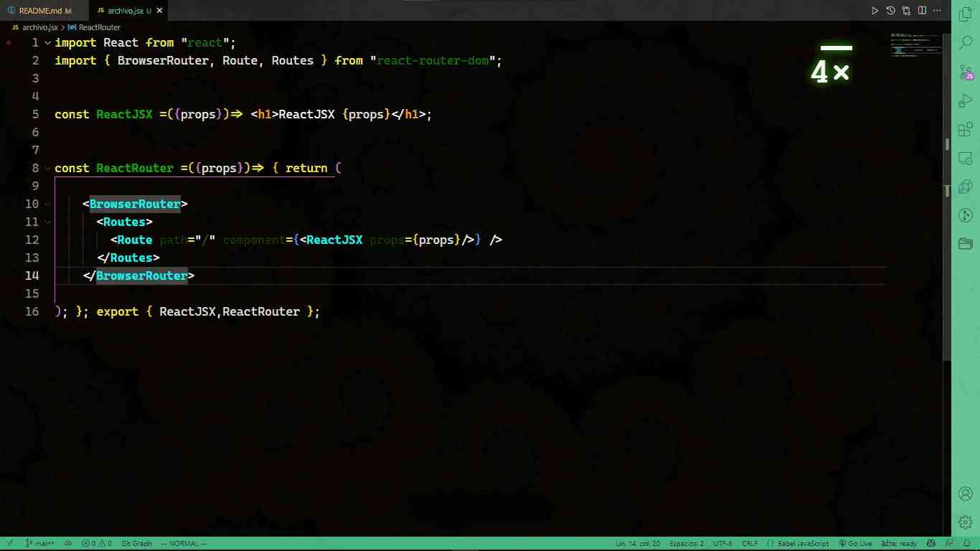Collapse the BrowserRouter element at line 10

point(47,204)
